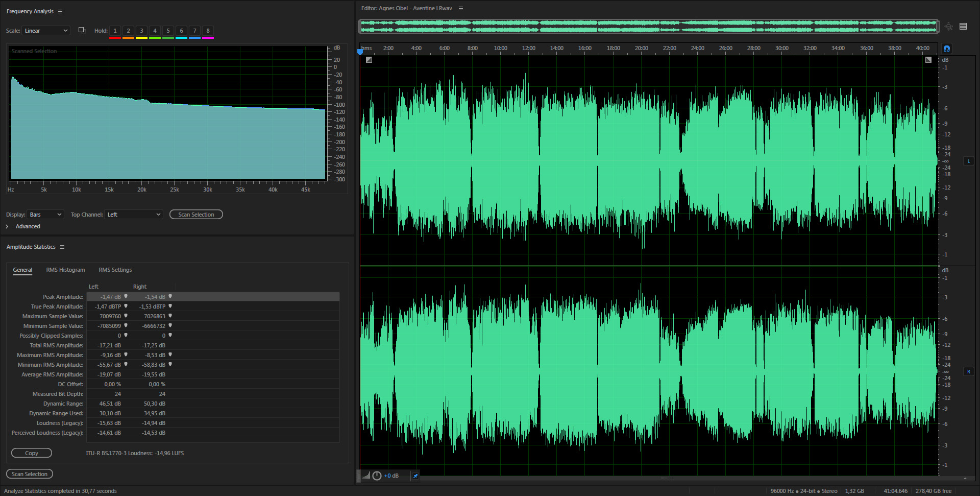Switch to the RMS Settings tab
The height and width of the screenshot is (496, 980).
click(115, 270)
